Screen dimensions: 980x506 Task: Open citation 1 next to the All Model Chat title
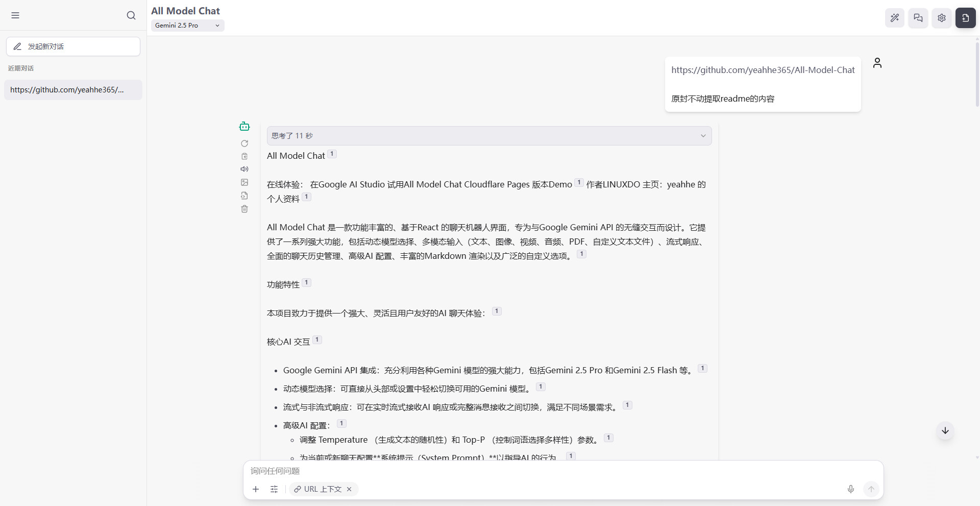pyautogui.click(x=332, y=154)
